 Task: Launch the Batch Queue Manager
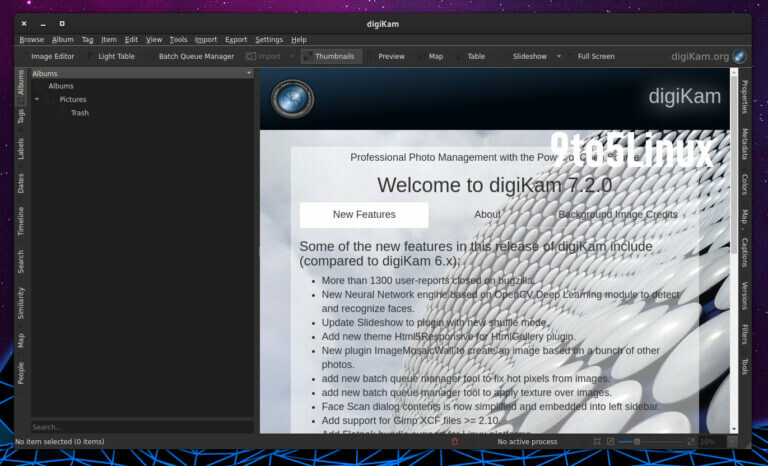[x=195, y=56]
